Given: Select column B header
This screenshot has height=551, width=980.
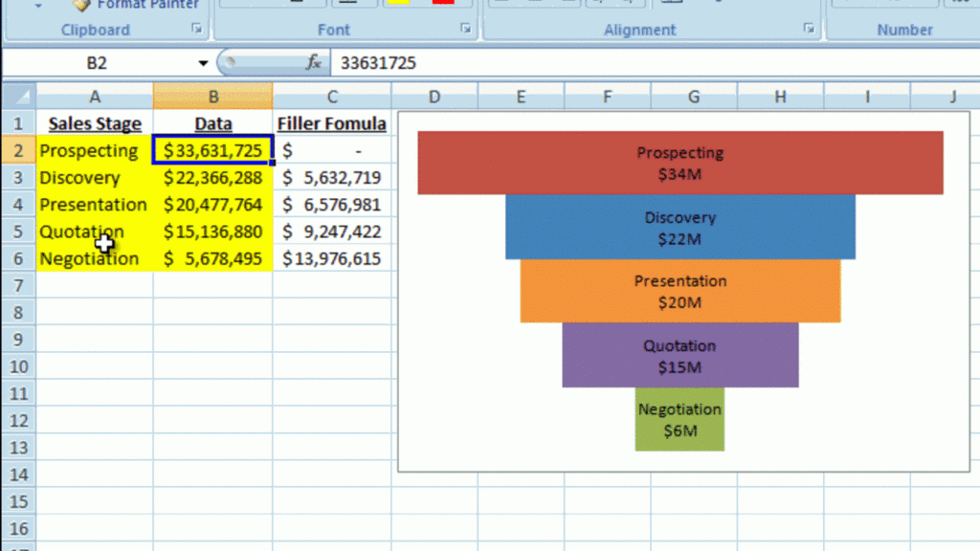Looking at the screenshot, I should pos(212,96).
